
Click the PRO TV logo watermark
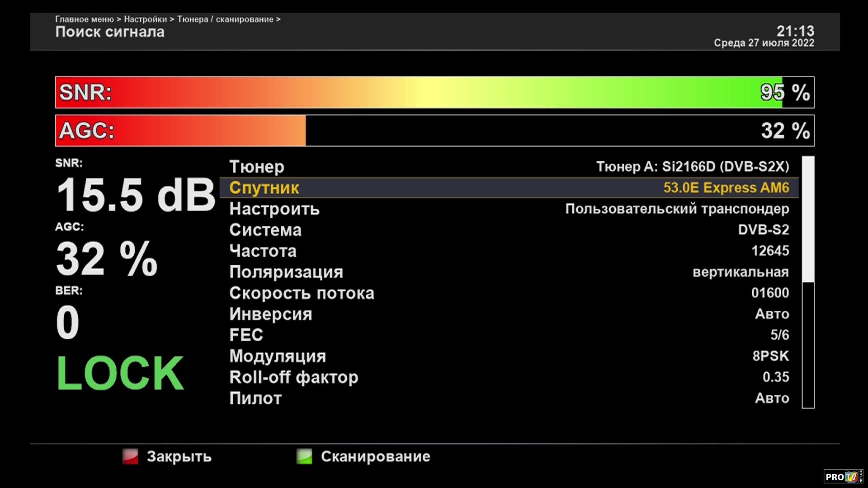coord(843,477)
